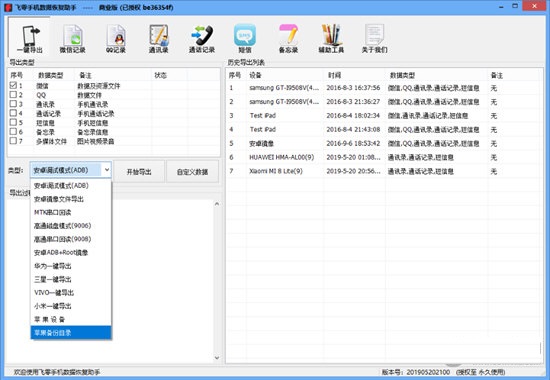The image size is (550, 380).
Task: Click 数据及资源文件 remark in 微信 row
Action: pyautogui.click(x=99, y=86)
